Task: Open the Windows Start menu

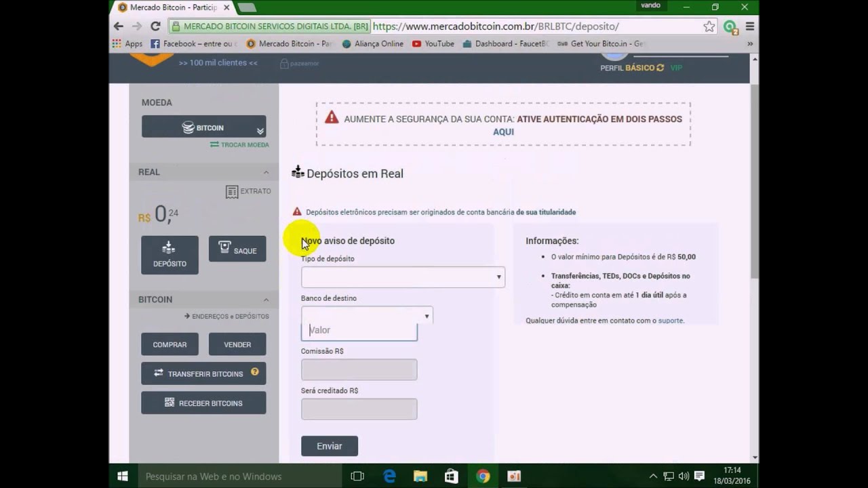Action: coord(123,476)
